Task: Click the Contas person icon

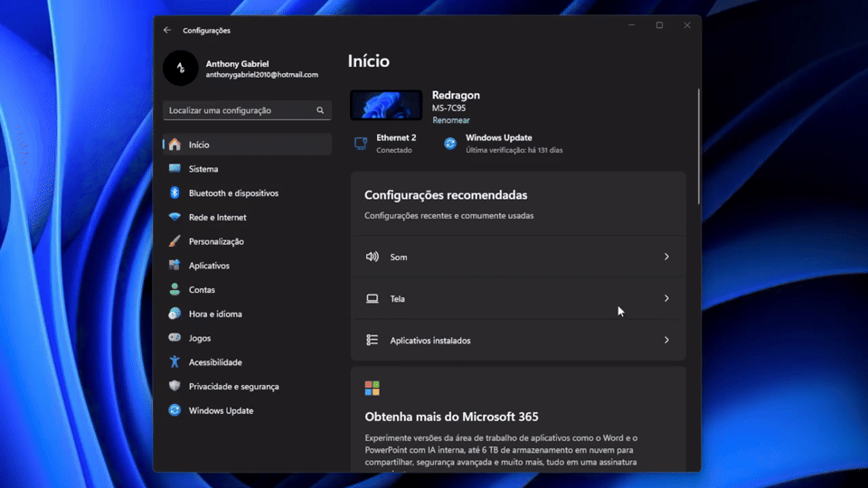Action: pyautogui.click(x=175, y=289)
